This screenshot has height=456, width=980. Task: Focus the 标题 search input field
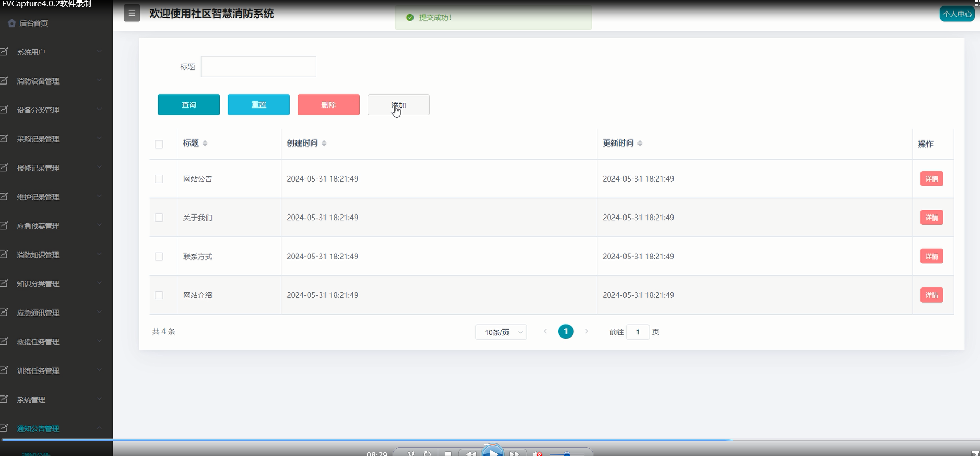(258, 67)
